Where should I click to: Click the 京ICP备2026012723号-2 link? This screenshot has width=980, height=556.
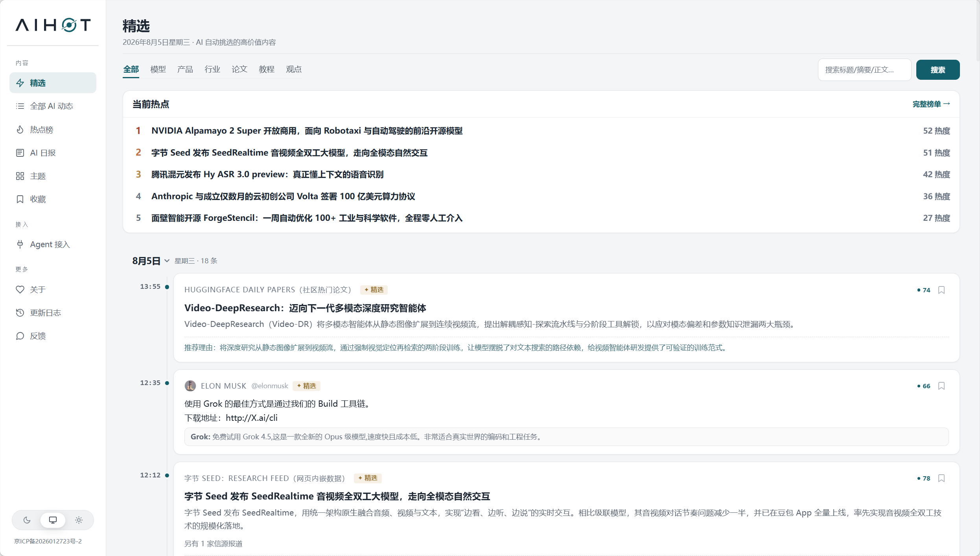[48, 541]
